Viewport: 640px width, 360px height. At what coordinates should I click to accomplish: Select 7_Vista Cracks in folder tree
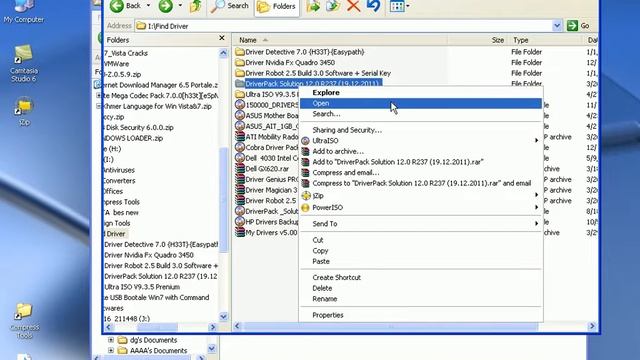click(x=126, y=53)
